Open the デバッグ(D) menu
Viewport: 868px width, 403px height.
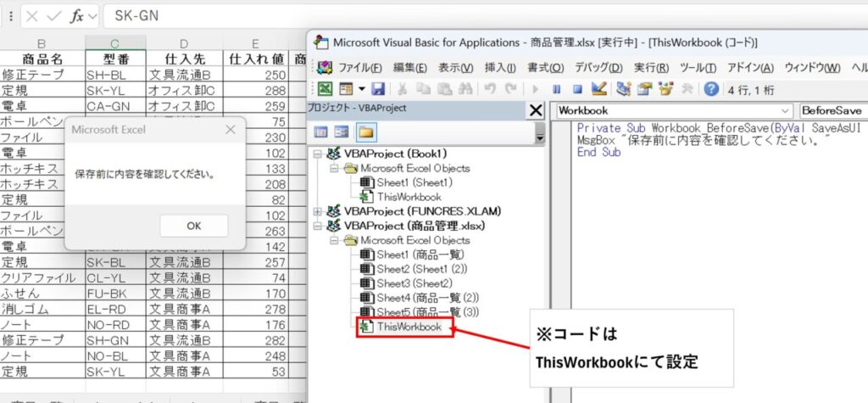pyautogui.click(x=598, y=68)
